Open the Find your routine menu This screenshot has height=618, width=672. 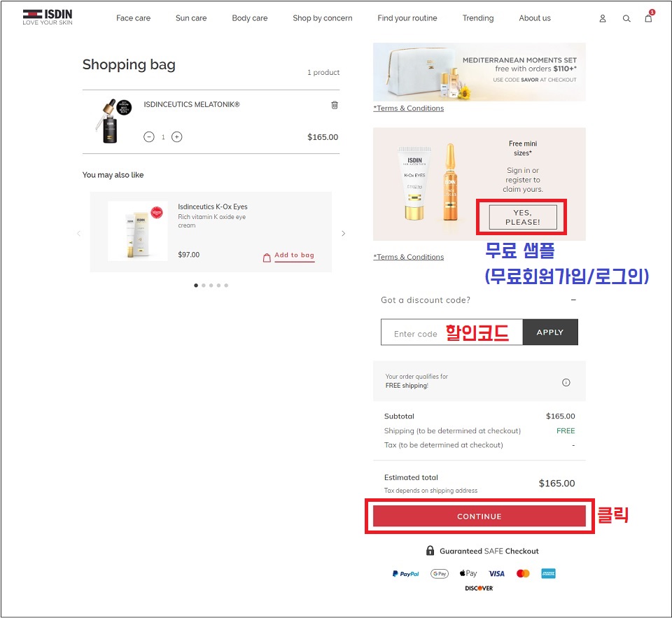[407, 18]
